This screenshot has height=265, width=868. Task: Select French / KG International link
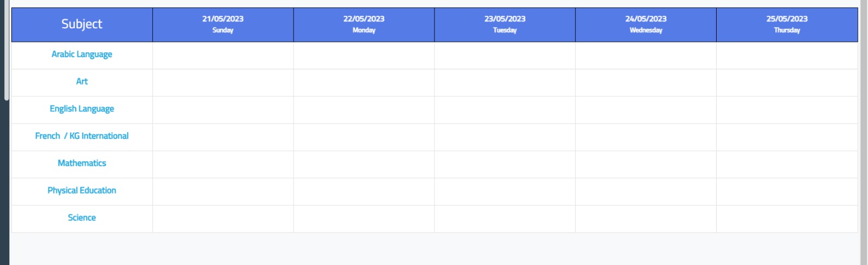(82, 136)
